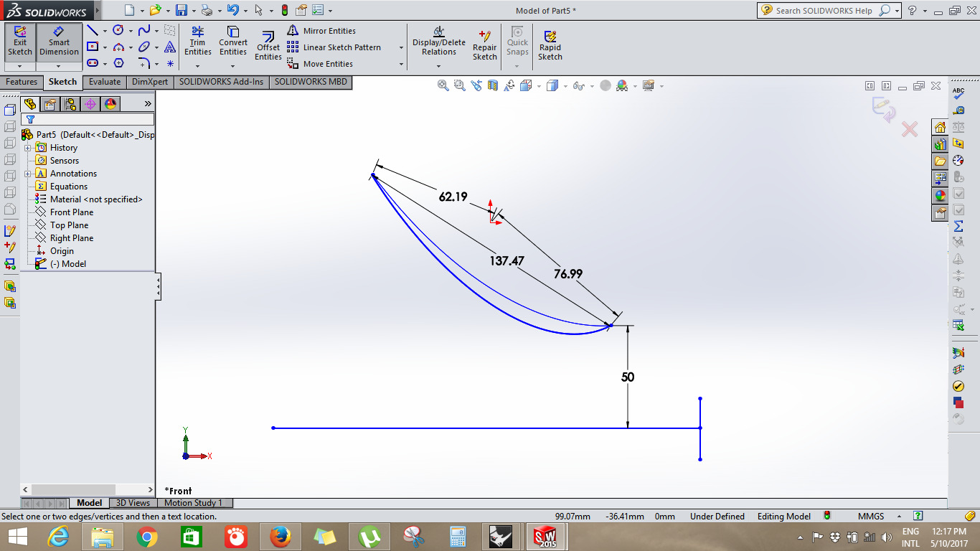Choose the Straight Slot tool
This screenshot has width=980, height=551.
tap(93, 63)
